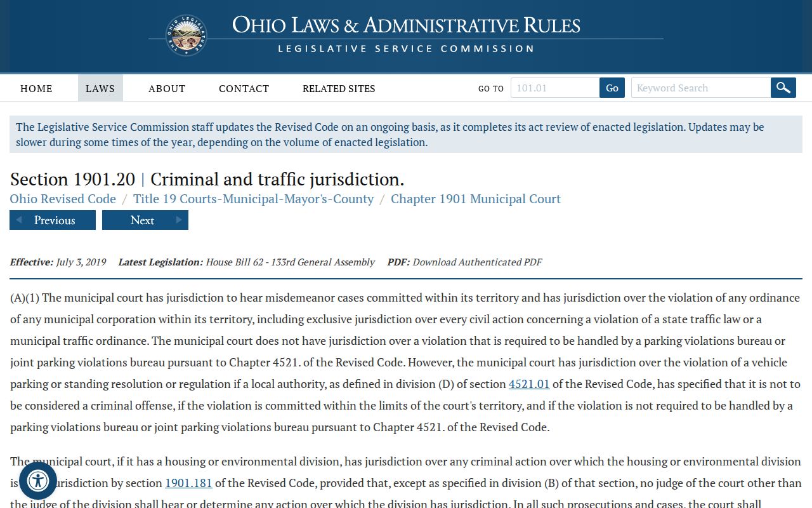This screenshot has height=508, width=812.
Task: Open the CONTACT menu item
Action: (244, 88)
